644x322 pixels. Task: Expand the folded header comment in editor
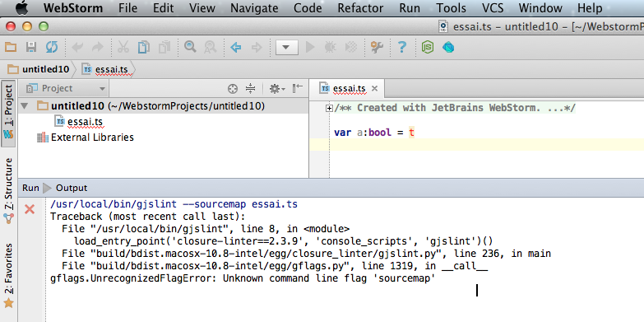click(x=329, y=108)
